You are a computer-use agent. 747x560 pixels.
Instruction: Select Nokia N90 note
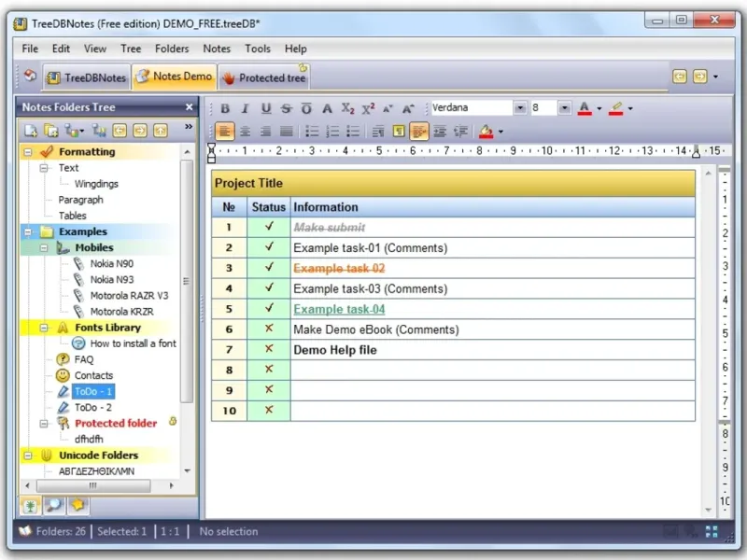pos(111,264)
